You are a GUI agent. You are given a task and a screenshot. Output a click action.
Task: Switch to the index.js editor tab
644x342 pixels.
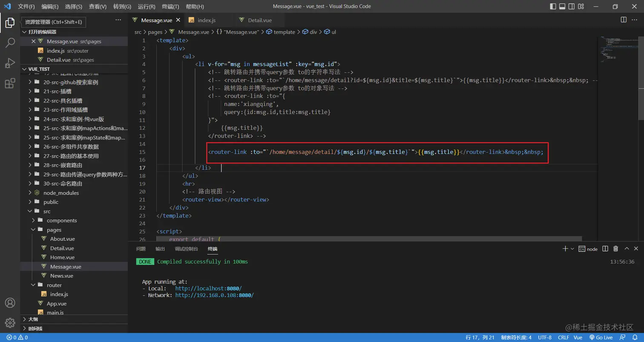pos(208,20)
